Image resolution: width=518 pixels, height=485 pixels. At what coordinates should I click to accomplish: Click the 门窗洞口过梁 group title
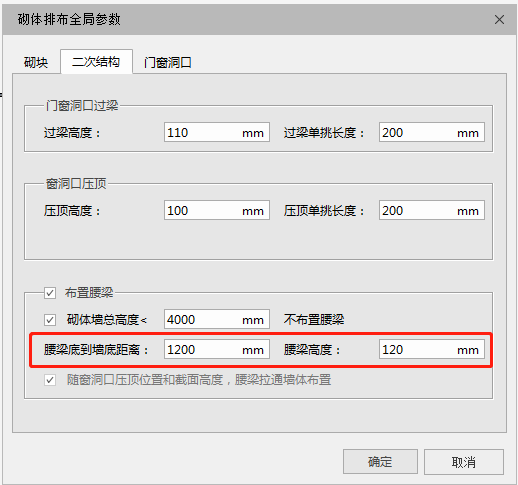pos(82,106)
